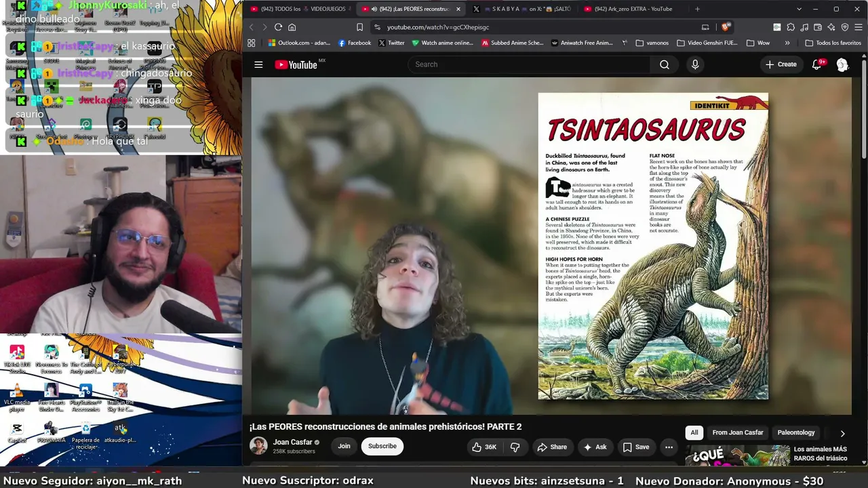This screenshot has height=488, width=868.
Task: Go to browser home page
Action: pyautogui.click(x=292, y=27)
